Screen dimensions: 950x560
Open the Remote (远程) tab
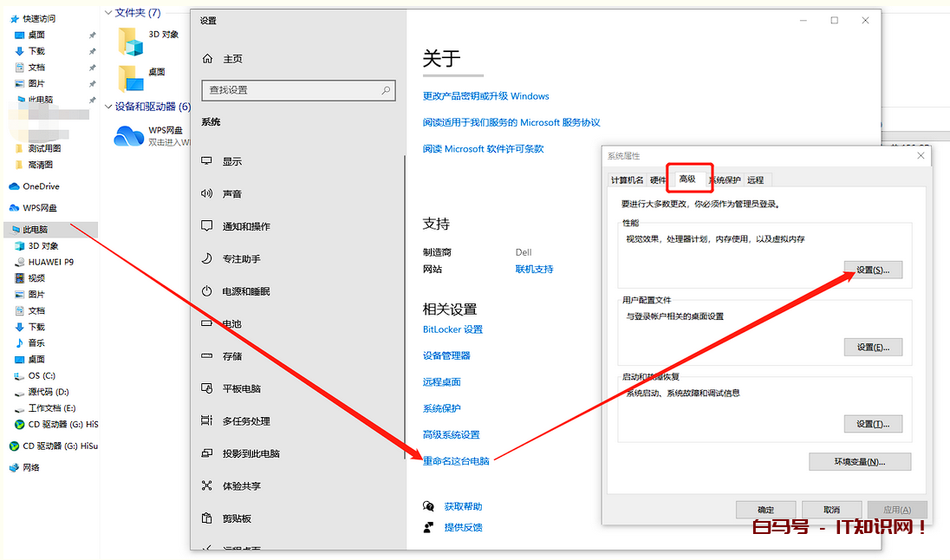pyautogui.click(x=755, y=180)
